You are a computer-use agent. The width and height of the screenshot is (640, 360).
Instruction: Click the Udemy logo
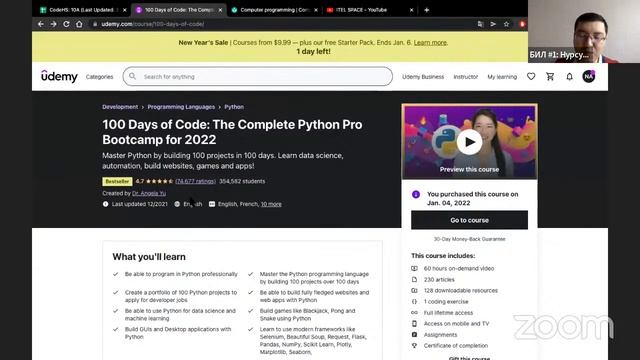pyautogui.click(x=59, y=76)
